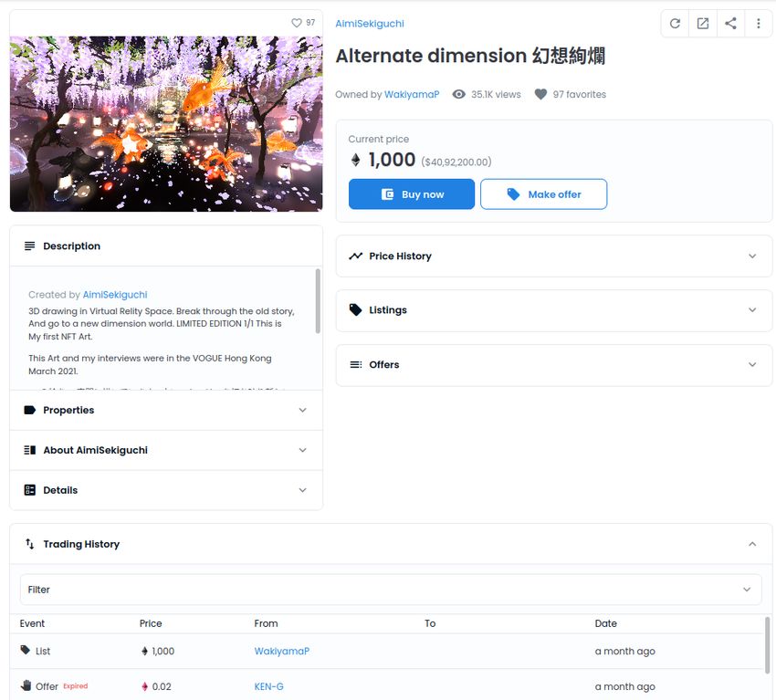
Task: Click the refresh metadata icon
Action: click(x=675, y=23)
